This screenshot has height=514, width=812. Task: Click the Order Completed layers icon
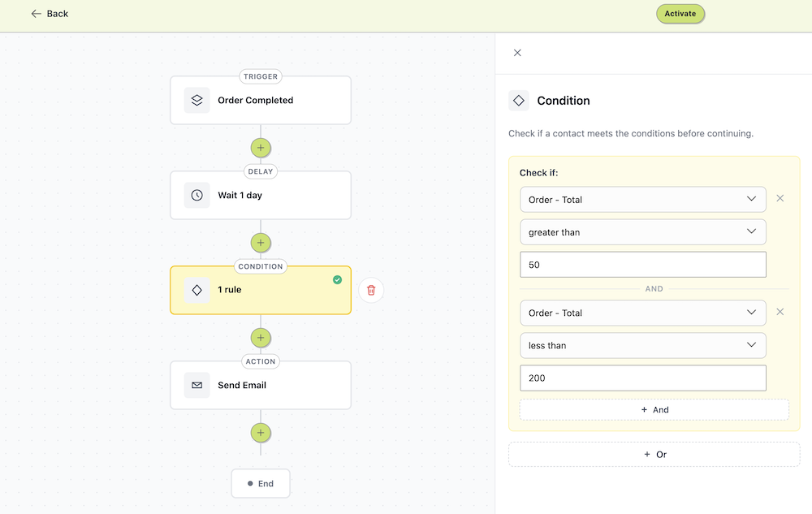coord(197,101)
